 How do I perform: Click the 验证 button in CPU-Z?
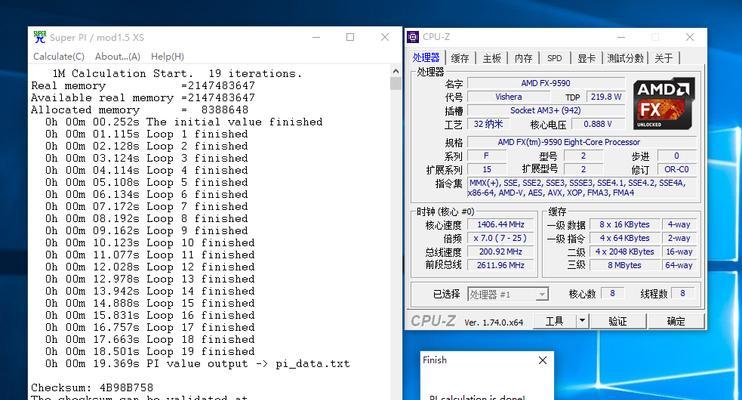click(x=618, y=321)
